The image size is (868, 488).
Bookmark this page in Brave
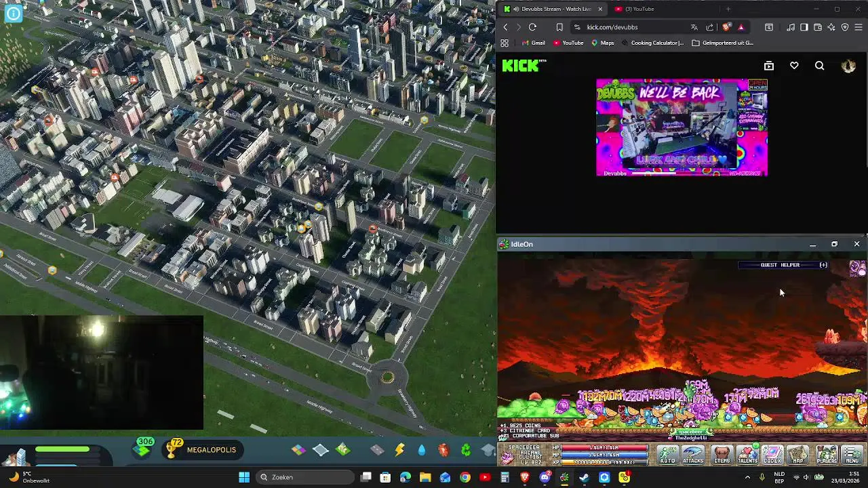pos(559,27)
